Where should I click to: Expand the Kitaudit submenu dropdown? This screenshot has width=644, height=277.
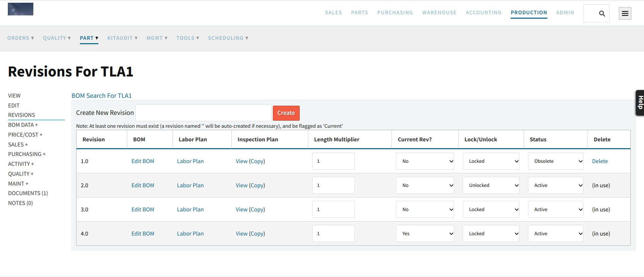tap(122, 38)
